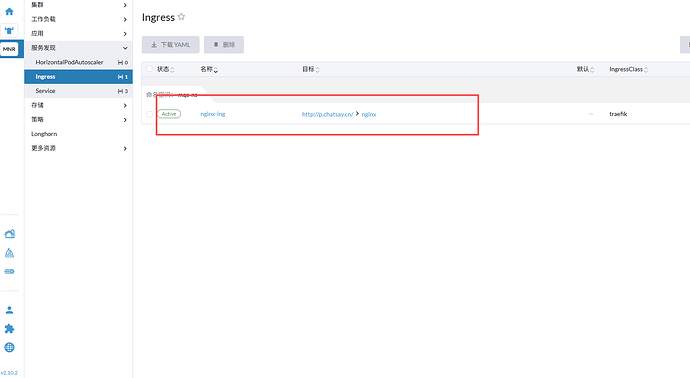Click the Active status badge

coord(169,114)
